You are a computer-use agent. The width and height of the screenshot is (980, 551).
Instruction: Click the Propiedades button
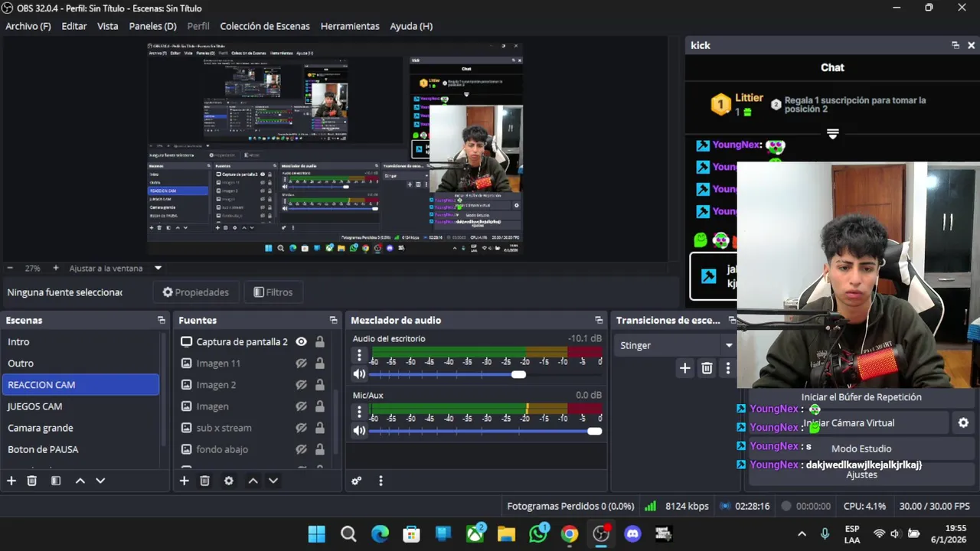pyautogui.click(x=196, y=292)
